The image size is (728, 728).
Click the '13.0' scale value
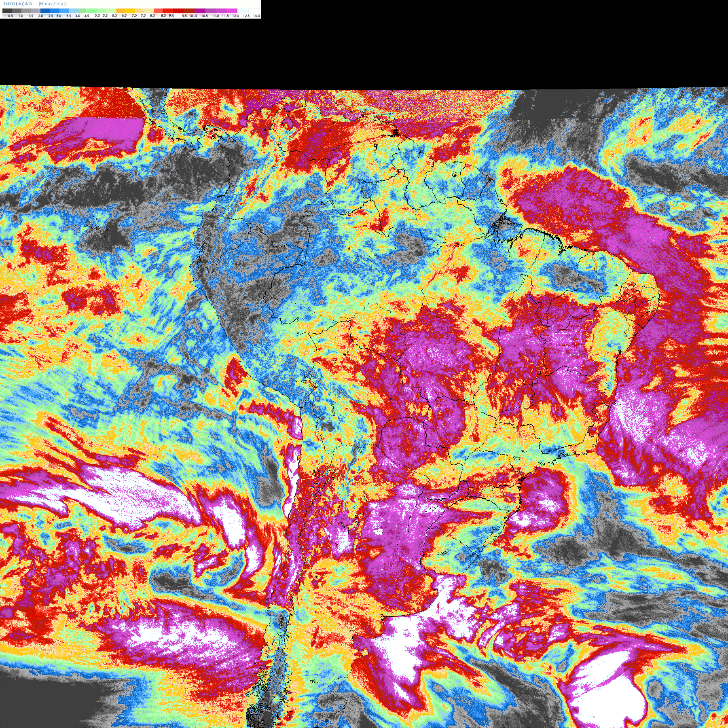pos(256,16)
